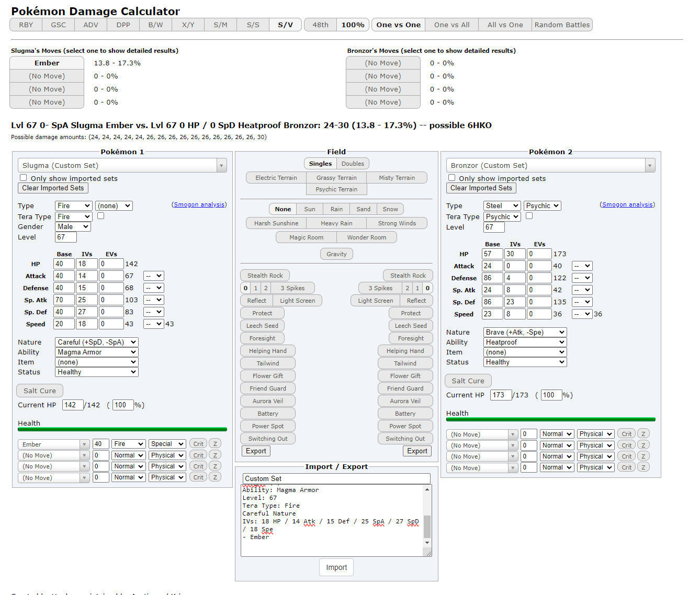Select Ember in Slugma's moves results
700x595 pixels.
tap(47, 63)
